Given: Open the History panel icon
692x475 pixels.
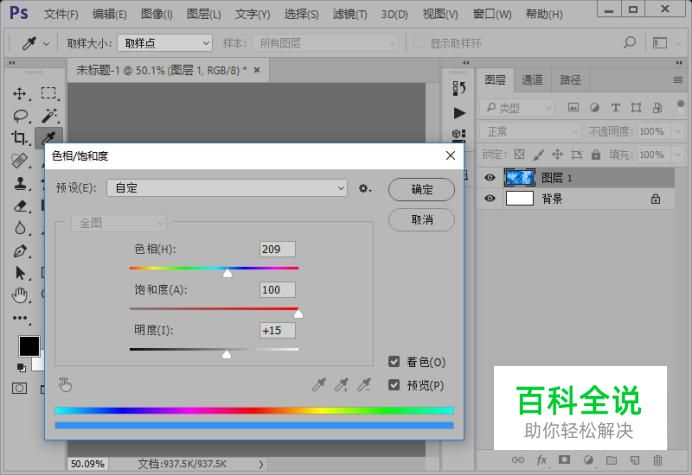Looking at the screenshot, I should (459, 88).
